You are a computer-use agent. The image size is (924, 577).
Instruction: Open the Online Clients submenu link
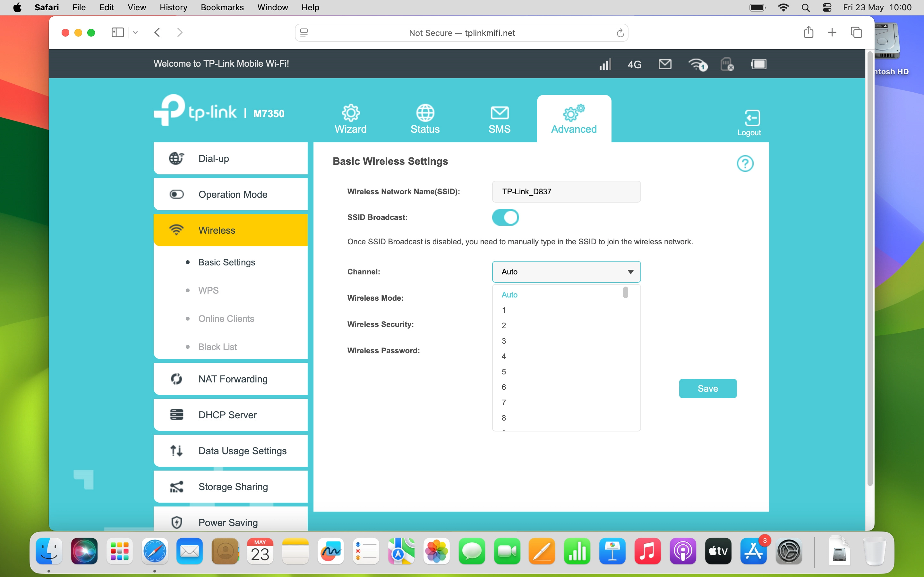tap(226, 319)
